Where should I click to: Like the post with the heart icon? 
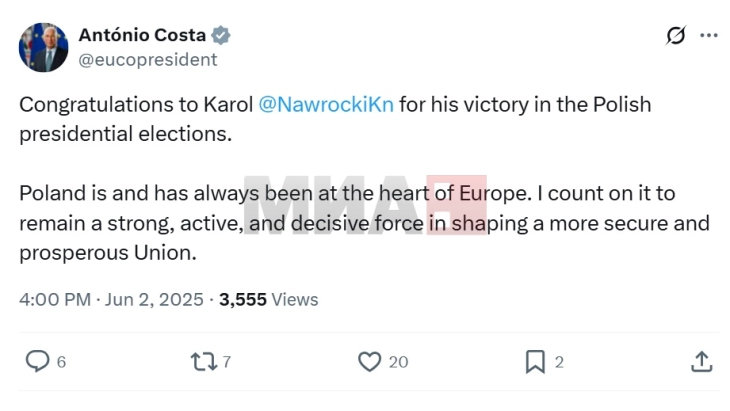(x=369, y=362)
